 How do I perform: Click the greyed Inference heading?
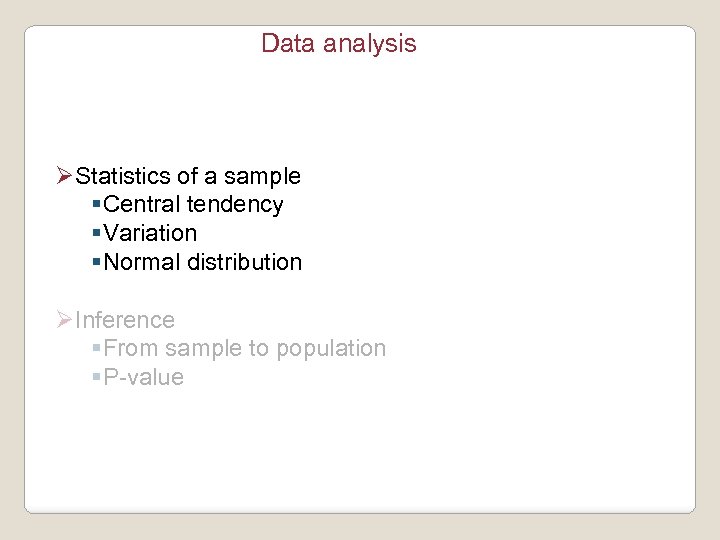coord(125,320)
